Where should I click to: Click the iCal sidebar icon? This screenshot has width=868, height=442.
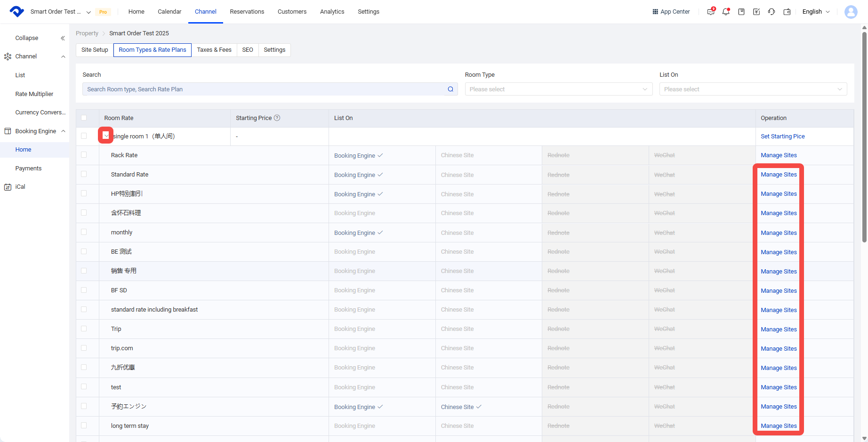tap(8, 187)
